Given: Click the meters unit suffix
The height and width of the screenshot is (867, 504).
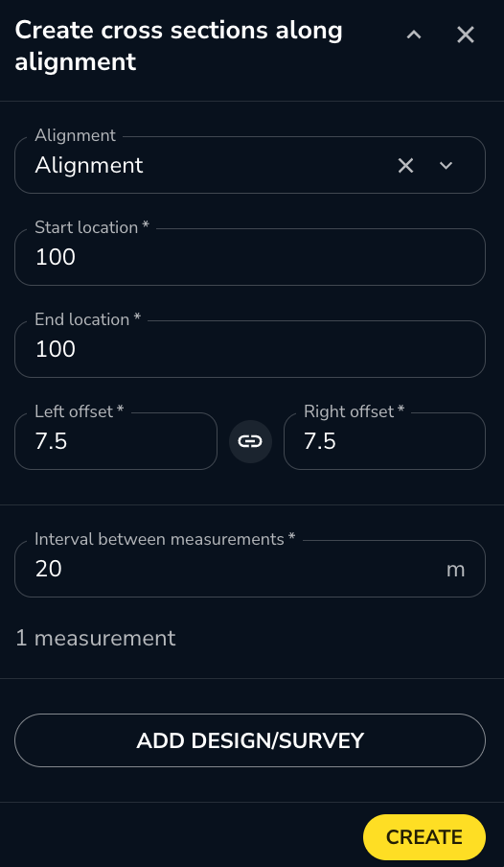Looking at the screenshot, I should [x=455, y=570].
